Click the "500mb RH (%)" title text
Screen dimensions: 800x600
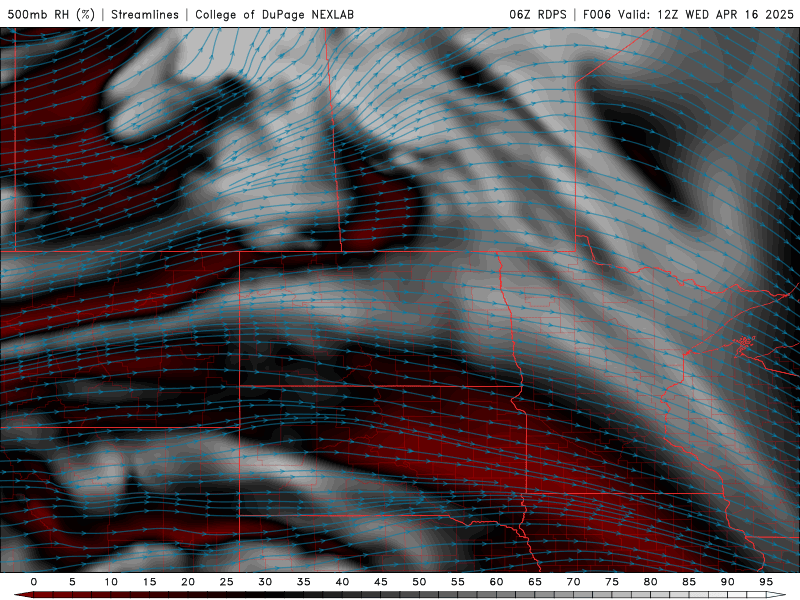(51, 14)
